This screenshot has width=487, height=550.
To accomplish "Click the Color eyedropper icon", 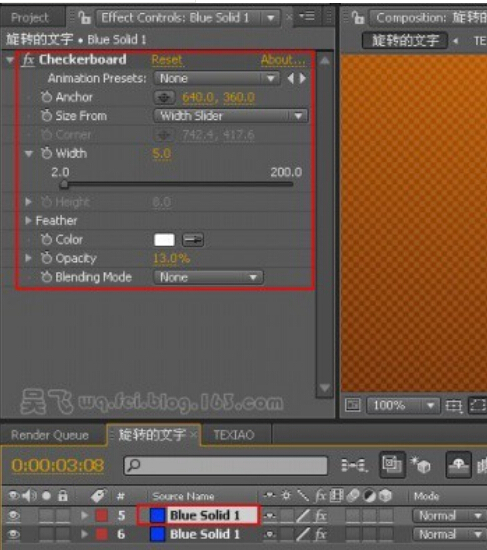I will click(193, 240).
